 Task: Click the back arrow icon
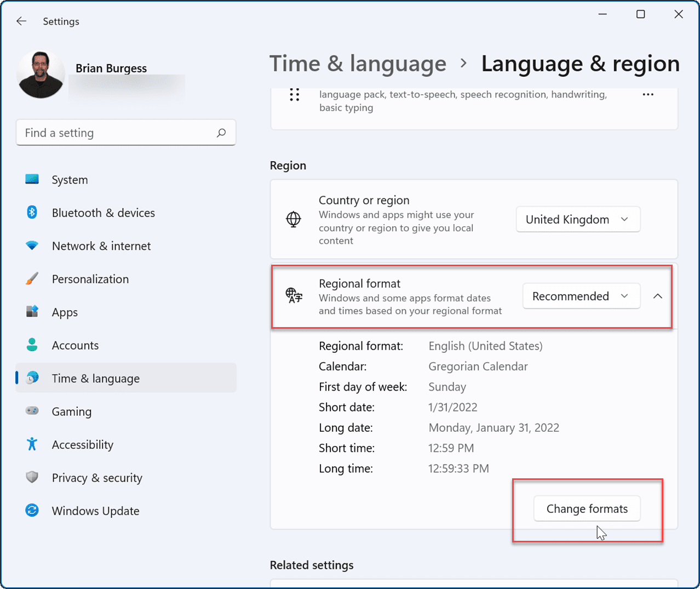click(21, 21)
